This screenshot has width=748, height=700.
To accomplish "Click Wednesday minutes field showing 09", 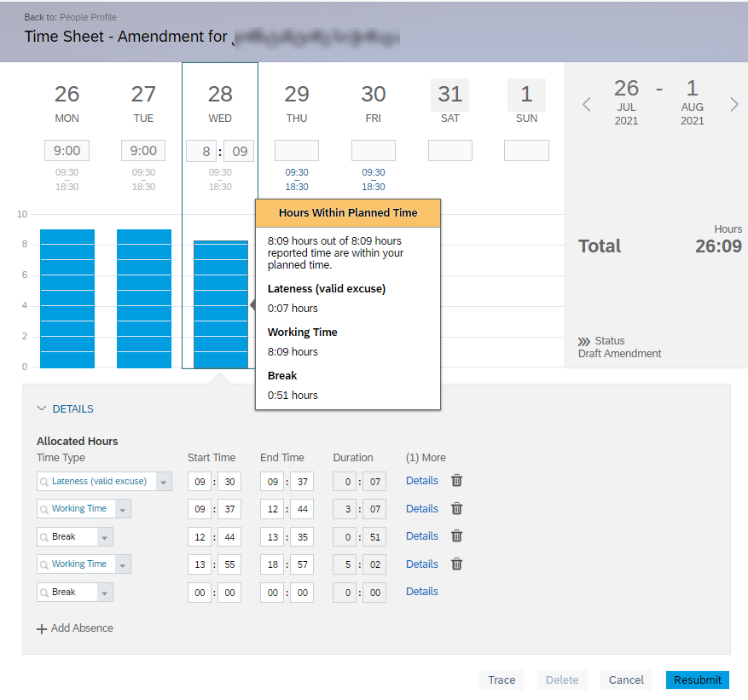I will pyautogui.click(x=239, y=151).
